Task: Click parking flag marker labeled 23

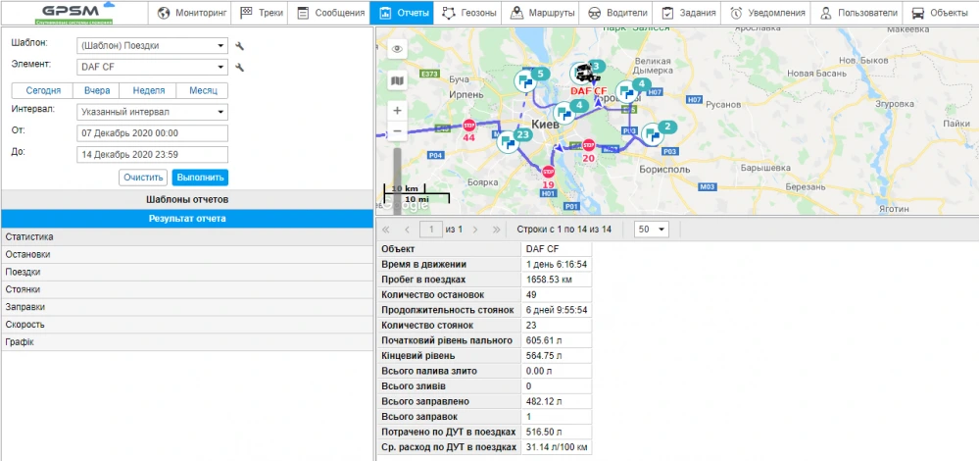Action: point(509,141)
